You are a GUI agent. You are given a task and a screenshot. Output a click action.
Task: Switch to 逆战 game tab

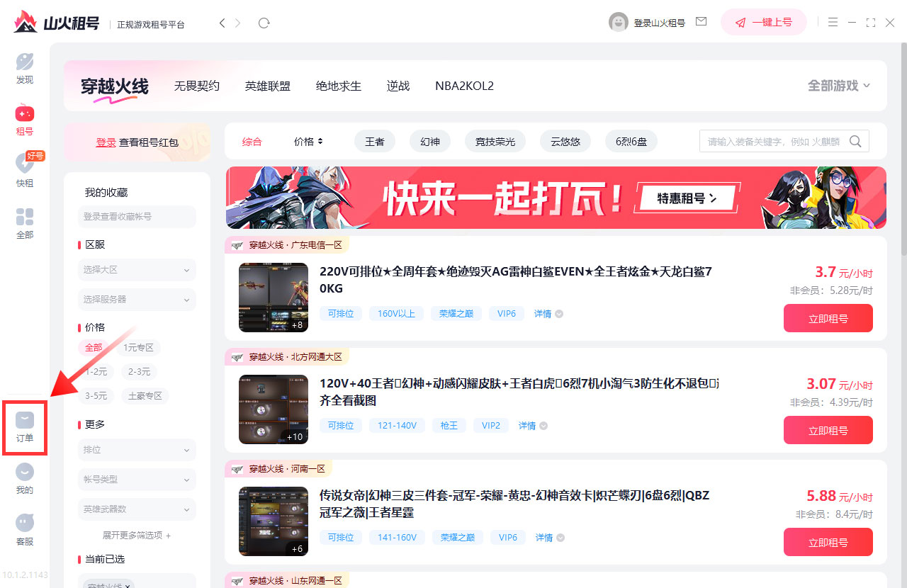click(x=398, y=86)
